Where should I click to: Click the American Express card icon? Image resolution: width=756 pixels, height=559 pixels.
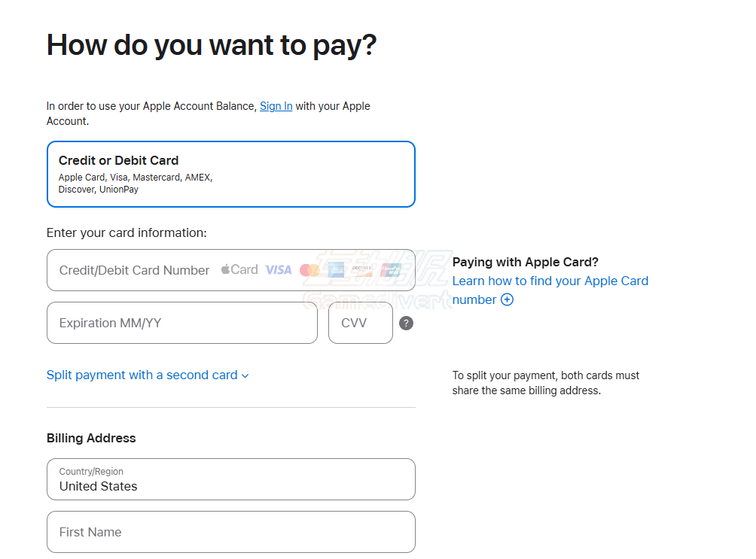(336, 269)
